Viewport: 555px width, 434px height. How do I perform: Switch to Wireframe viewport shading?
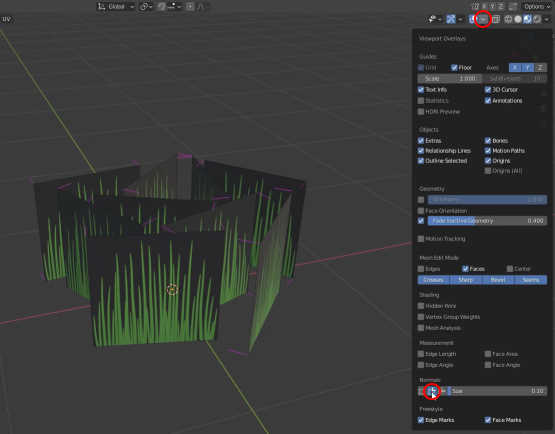coord(508,19)
